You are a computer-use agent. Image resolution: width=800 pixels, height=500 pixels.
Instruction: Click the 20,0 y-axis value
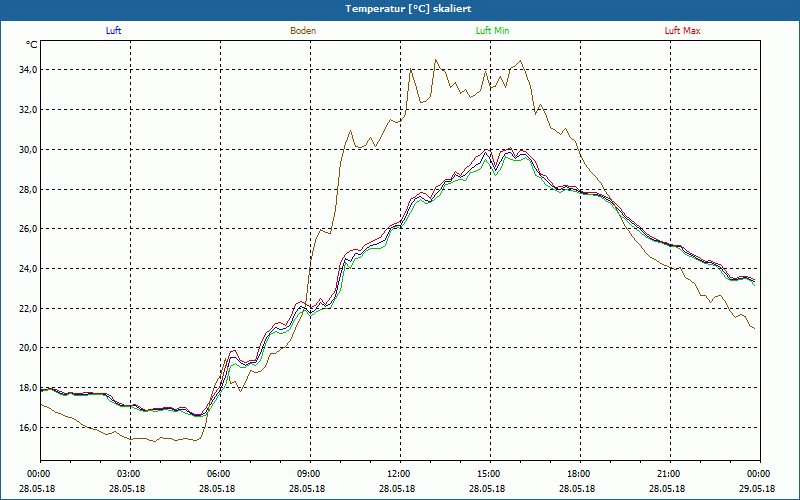28,348
